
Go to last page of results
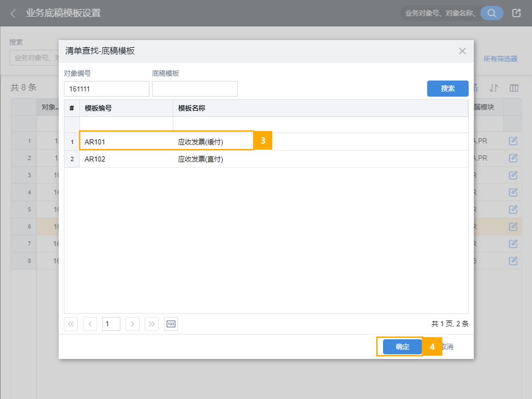tap(152, 324)
